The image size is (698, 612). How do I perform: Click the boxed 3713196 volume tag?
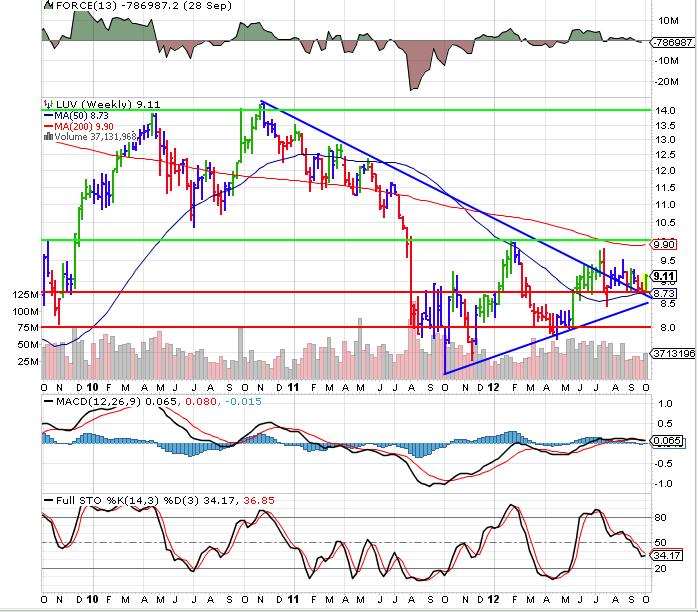[x=673, y=353]
